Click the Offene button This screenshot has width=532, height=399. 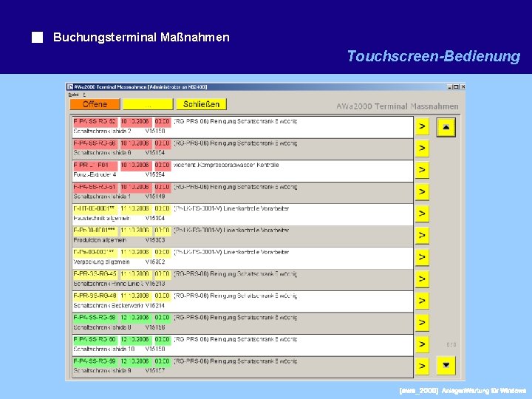95,104
